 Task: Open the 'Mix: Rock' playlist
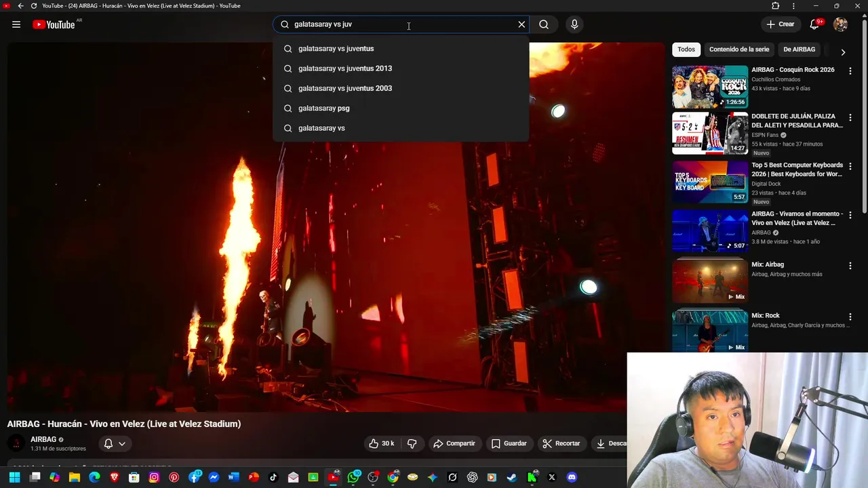[x=710, y=331]
